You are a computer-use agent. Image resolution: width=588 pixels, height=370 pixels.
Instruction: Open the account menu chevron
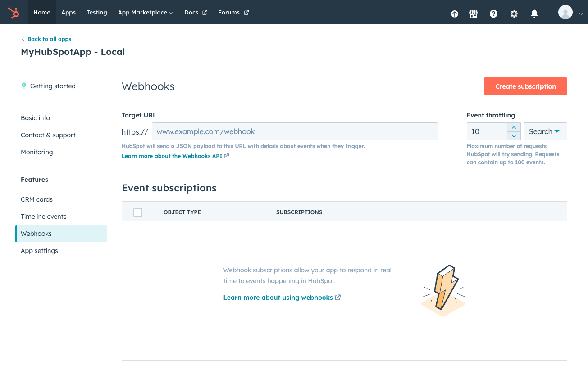click(581, 14)
